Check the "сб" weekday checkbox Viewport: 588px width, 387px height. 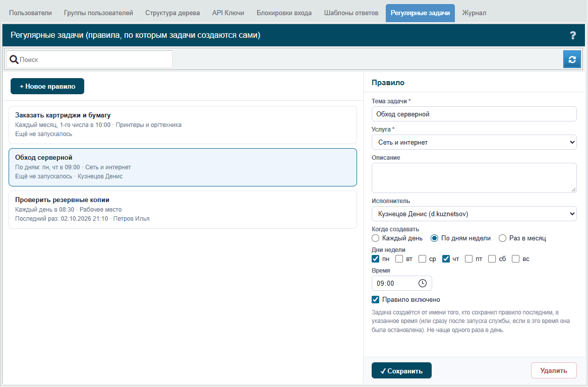click(492, 259)
